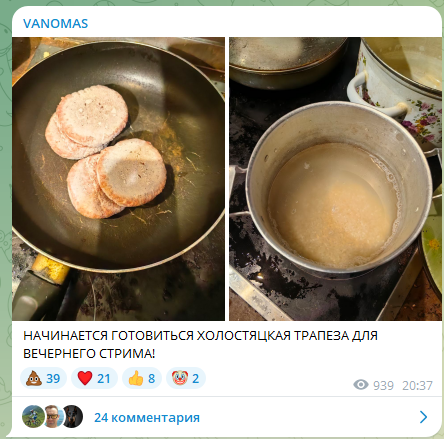Toggle the red heart reaction
This screenshot has height=439, width=444.
click(94, 378)
